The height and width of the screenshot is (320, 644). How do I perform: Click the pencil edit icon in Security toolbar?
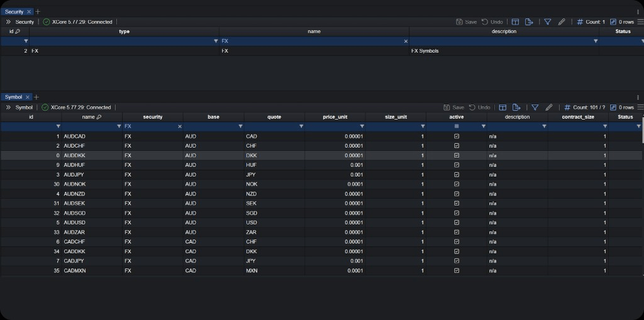[x=562, y=22]
